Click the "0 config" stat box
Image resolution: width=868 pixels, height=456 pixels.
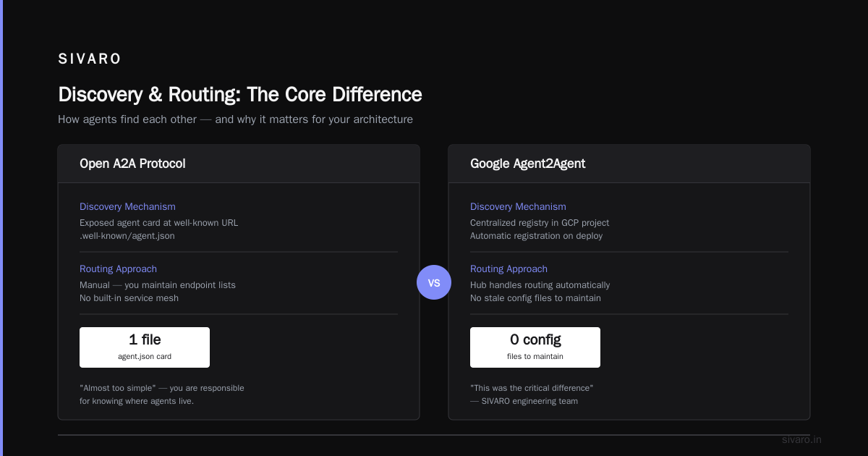click(x=535, y=347)
